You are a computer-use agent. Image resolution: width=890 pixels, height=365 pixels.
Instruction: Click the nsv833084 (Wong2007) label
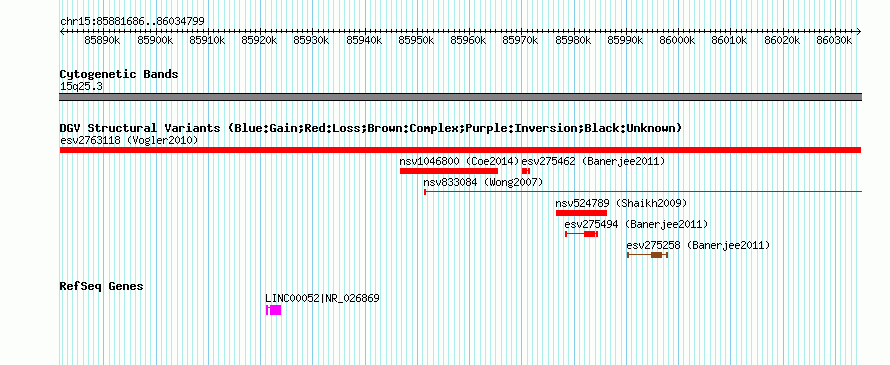(483, 182)
